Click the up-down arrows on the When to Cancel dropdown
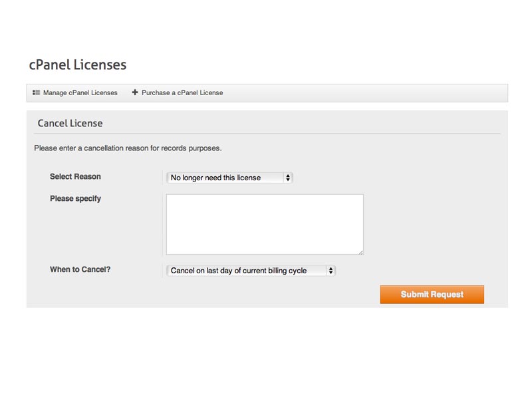This screenshot has width=532, height=399. pos(331,271)
